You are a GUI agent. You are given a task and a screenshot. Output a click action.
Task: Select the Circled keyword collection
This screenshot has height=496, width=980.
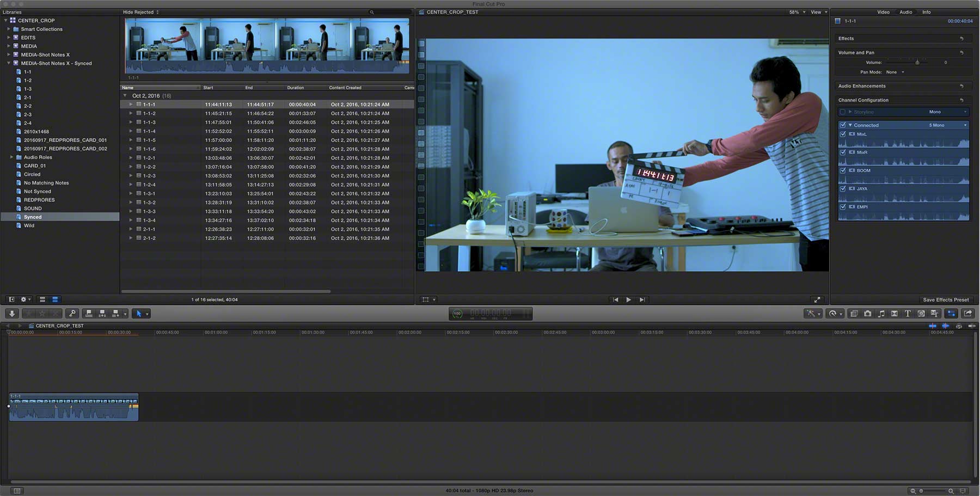(x=32, y=174)
